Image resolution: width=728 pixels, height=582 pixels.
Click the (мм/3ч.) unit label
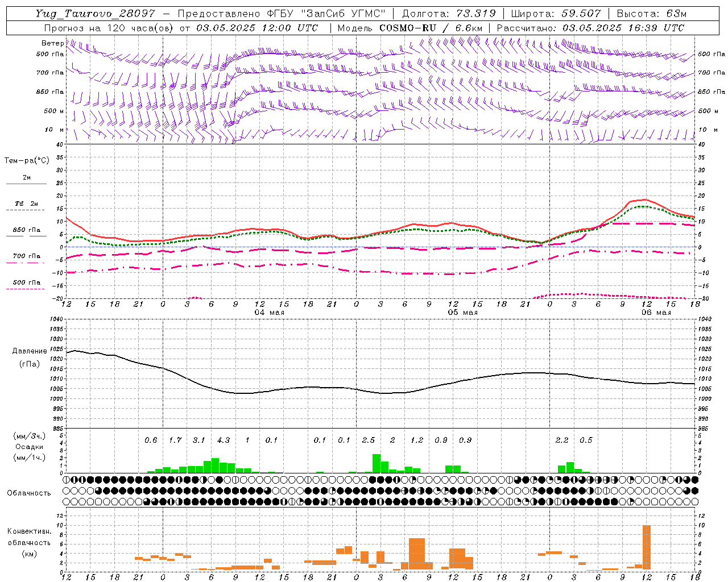tap(29, 436)
